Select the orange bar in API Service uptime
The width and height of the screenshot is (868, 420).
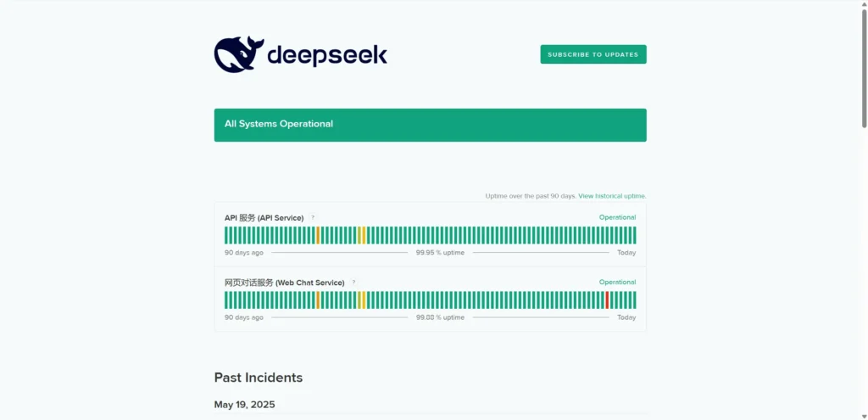[x=318, y=235]
